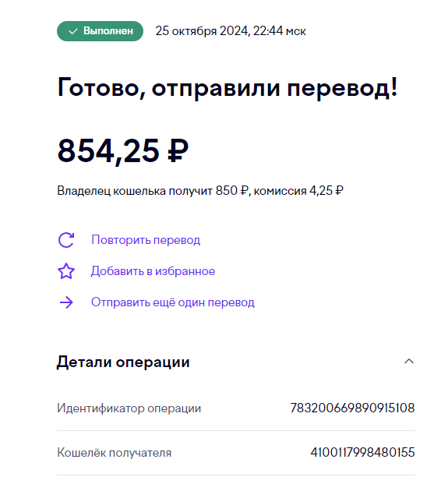Open Повторить перевод link
This screenshot has height=484, width=448.
[x=146, y=240]
